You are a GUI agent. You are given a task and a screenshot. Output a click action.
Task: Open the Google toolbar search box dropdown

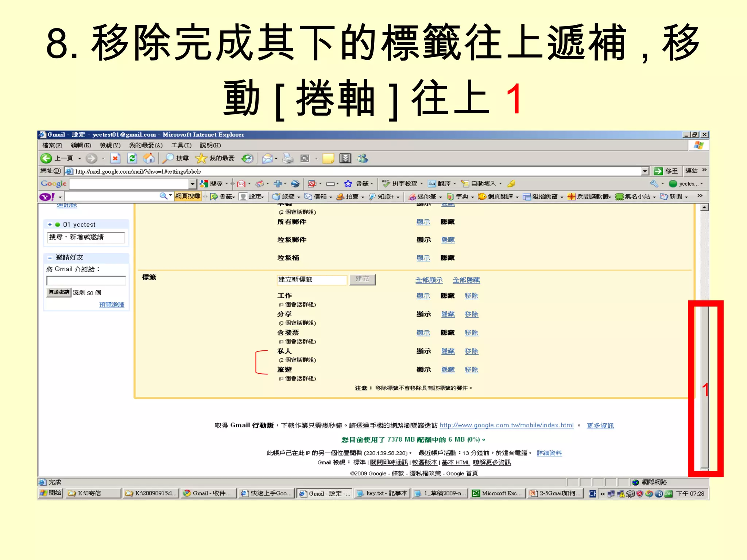(193, 184)
